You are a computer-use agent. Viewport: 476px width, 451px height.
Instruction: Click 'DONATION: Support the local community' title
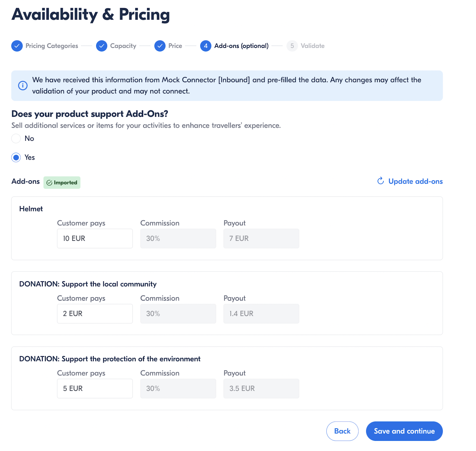point(88,284)
